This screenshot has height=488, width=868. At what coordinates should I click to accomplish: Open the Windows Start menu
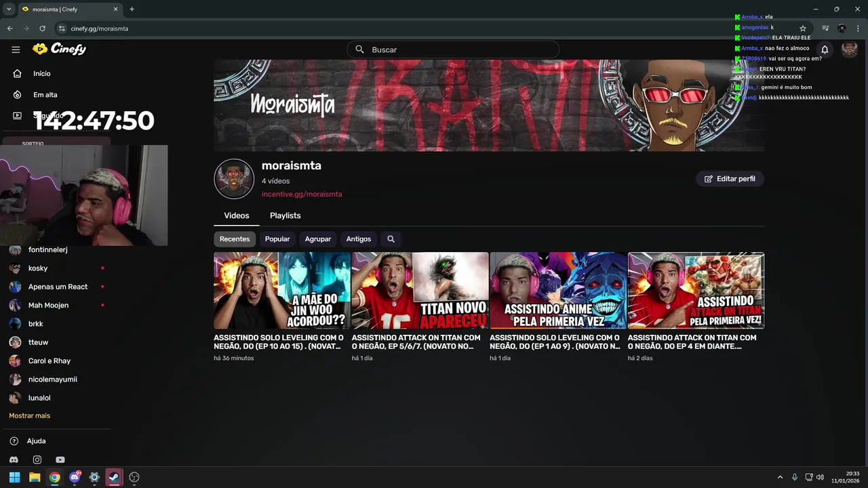click(x=14, y=477)
